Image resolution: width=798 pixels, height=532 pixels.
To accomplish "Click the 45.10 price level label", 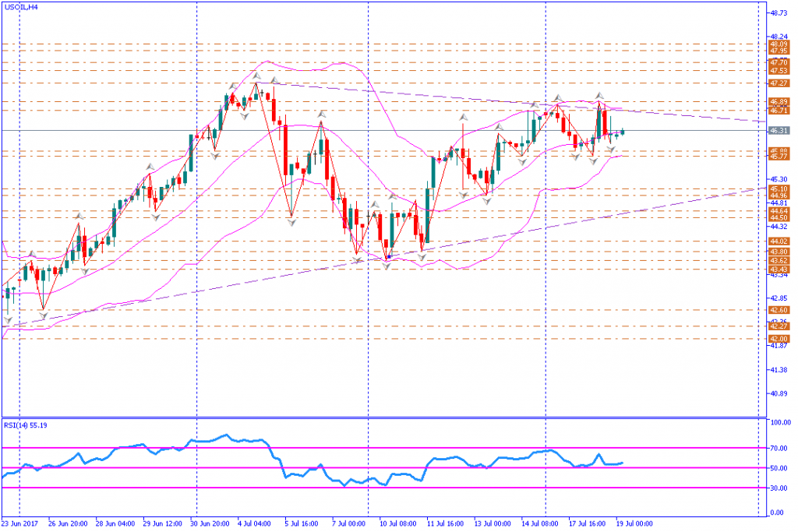I will (779, 188).
